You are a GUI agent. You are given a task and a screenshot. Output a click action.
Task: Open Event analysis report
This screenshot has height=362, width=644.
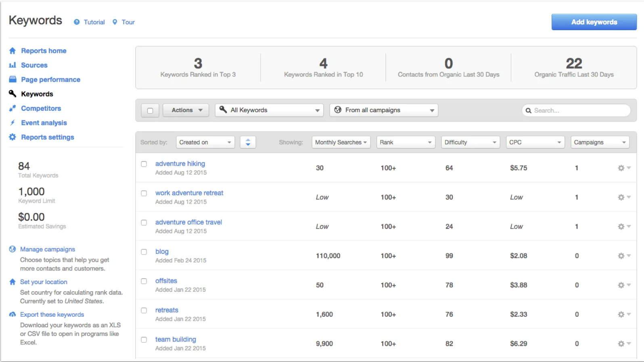coord(44,123)
